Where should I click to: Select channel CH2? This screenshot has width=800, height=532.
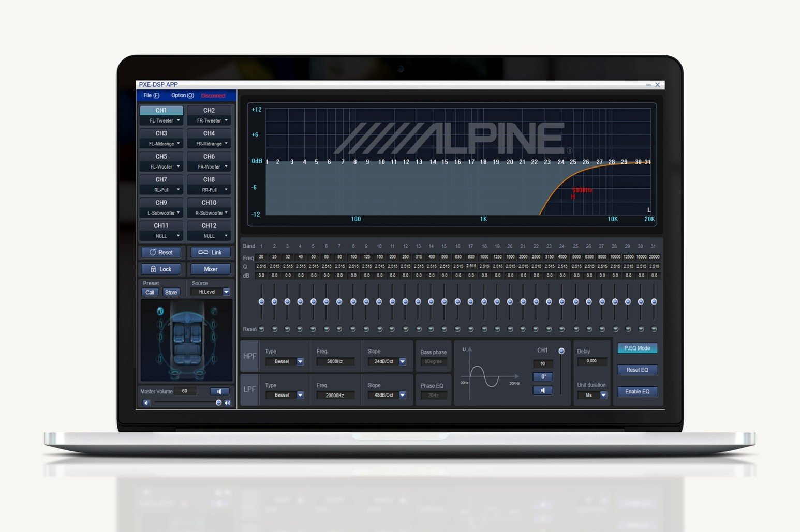coord(209,110)
